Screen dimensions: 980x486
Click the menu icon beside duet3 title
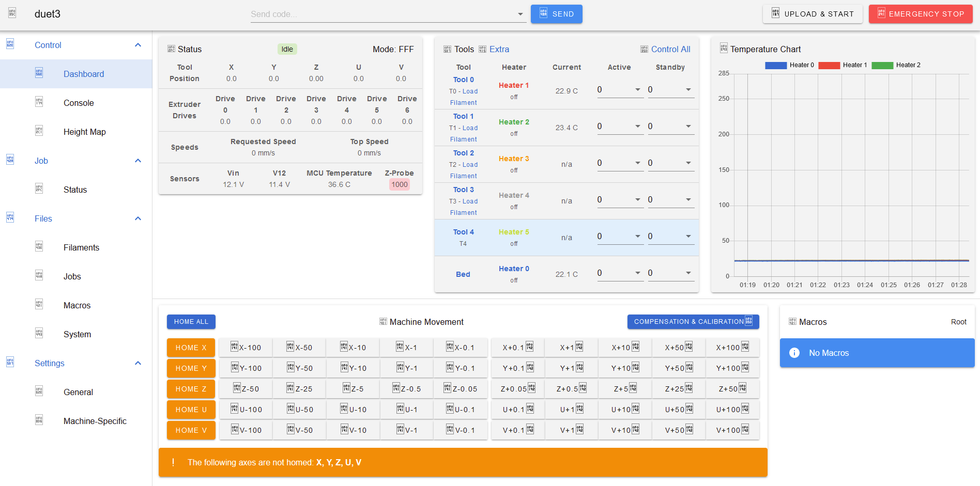click(12, 13)
